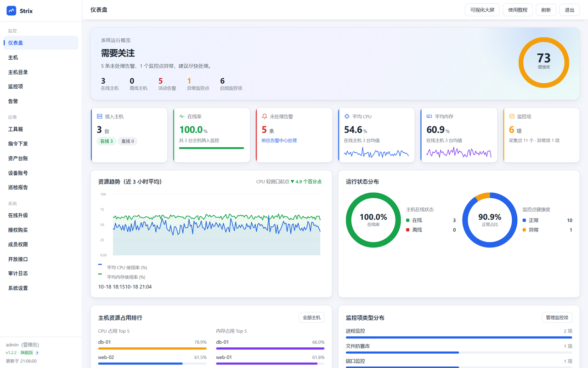Screen dimensions: 588x368
Task: Open 系统设置 in the sidebar
Action: [41, 288]
